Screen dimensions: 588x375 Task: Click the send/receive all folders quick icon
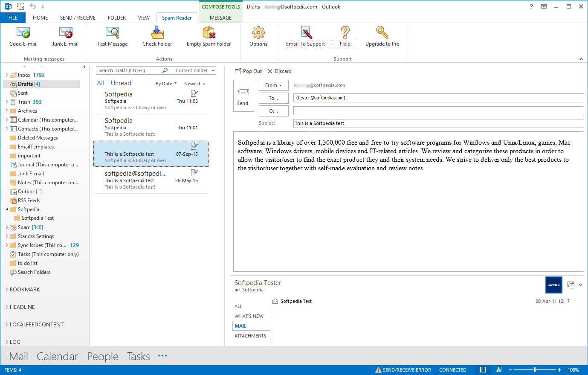click(x=20, y=6)
